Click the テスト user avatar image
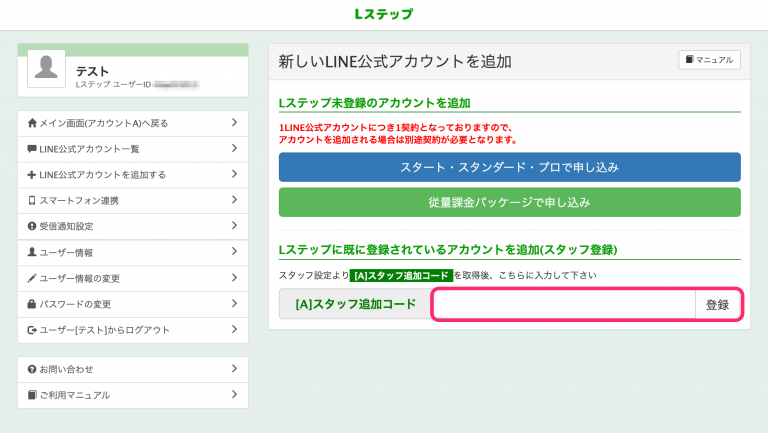The width and height of the screenshot is (768, 433). (47, 69)
